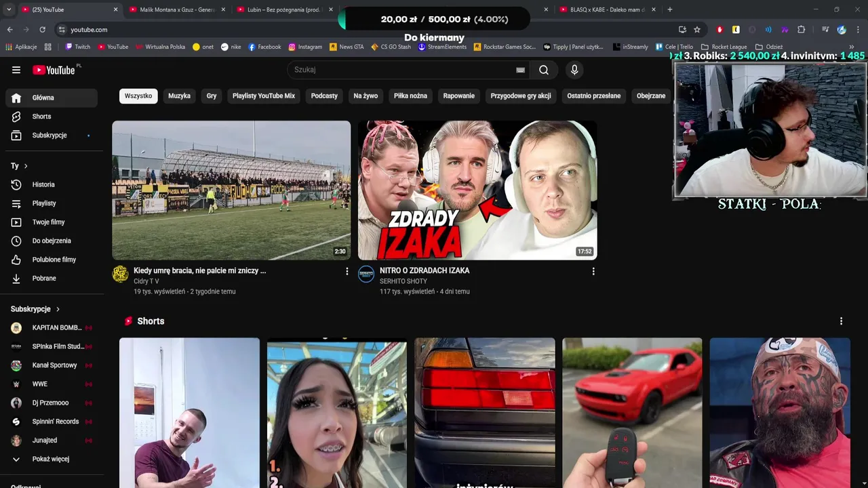The image size is (868, 488).
Task: Open Twitch bookmark
Action: (x=78, y=47)
